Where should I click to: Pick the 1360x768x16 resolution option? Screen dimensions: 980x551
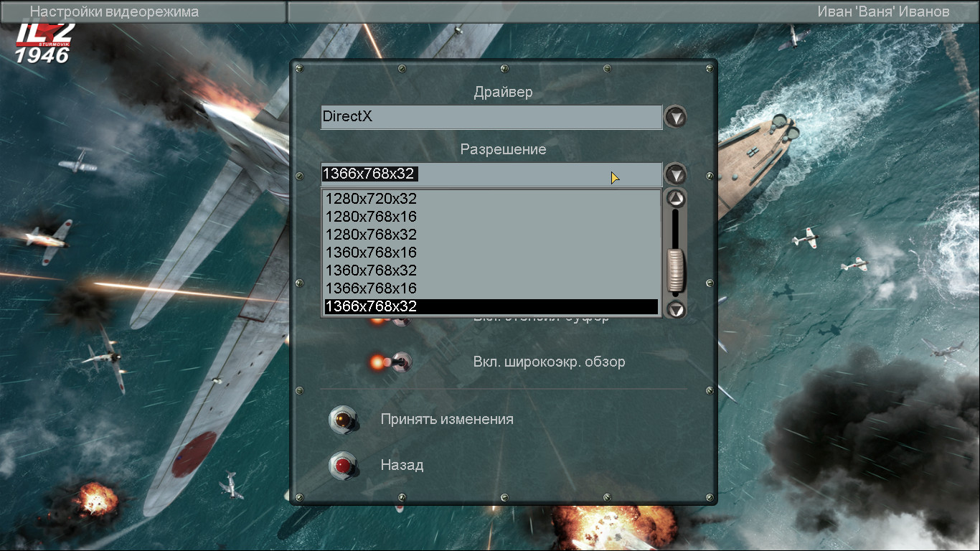[x=491, y=253]
